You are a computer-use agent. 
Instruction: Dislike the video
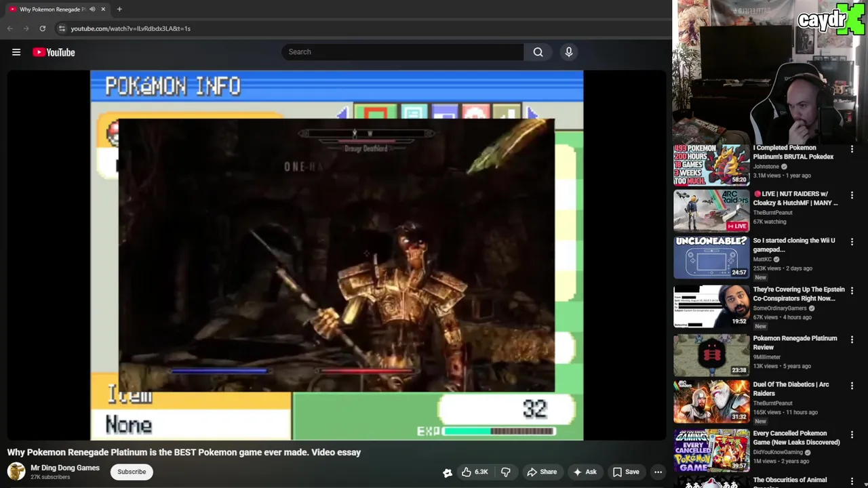click(505, 472)
